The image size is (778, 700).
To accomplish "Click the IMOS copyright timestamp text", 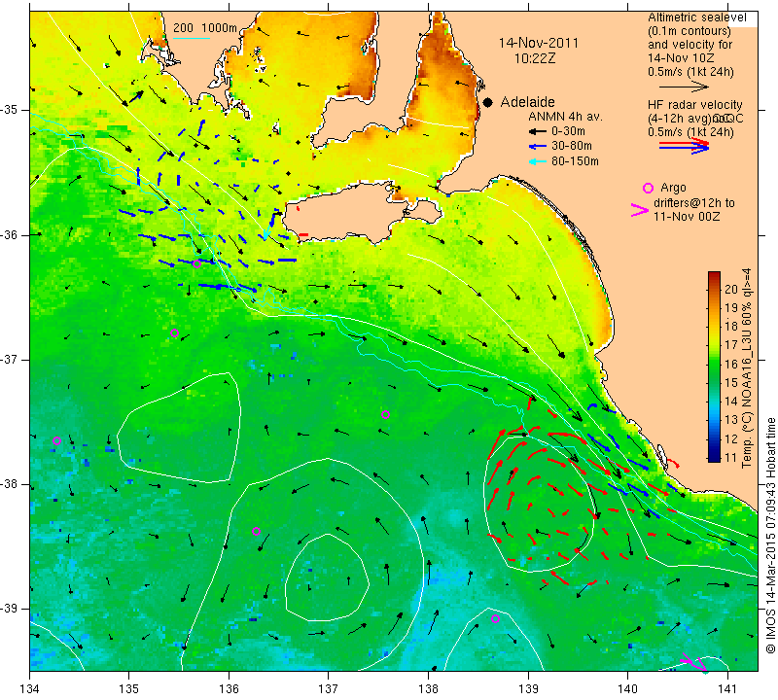I will click(x=770, y=536).
